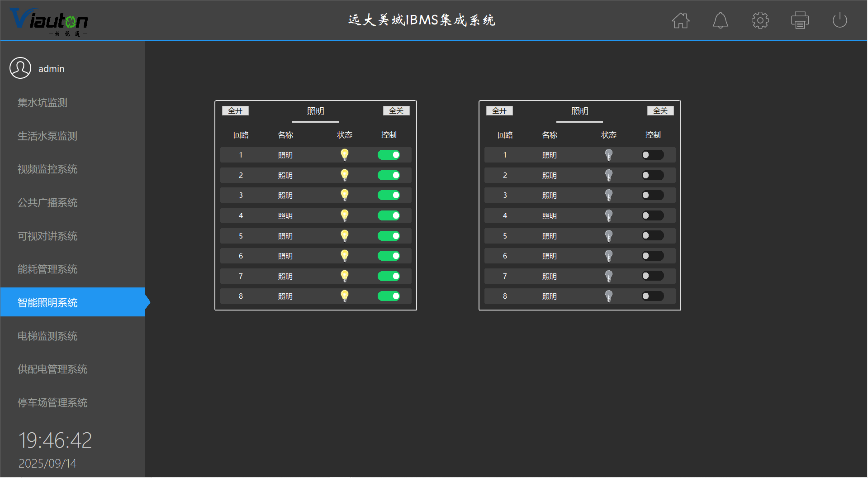Enable circuit 6 switch in right panel

(653, 256)
